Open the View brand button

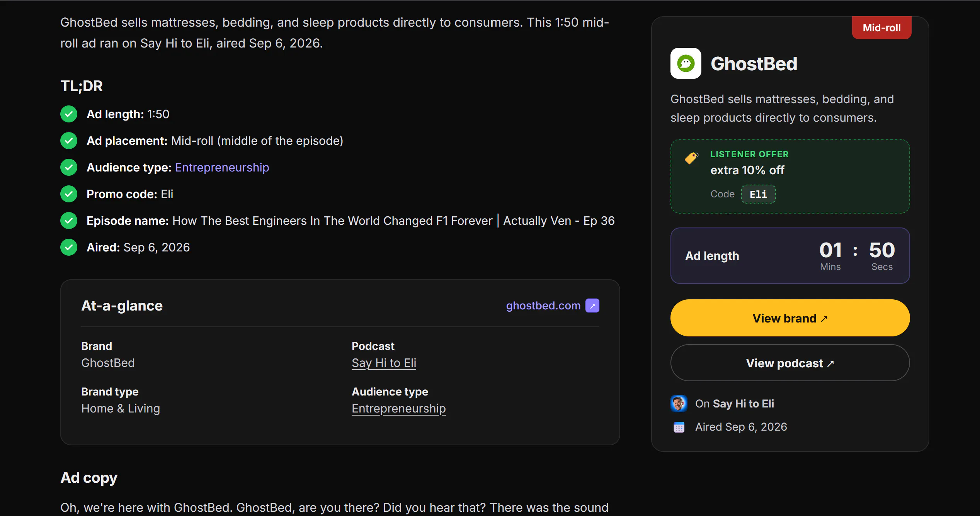790,318
